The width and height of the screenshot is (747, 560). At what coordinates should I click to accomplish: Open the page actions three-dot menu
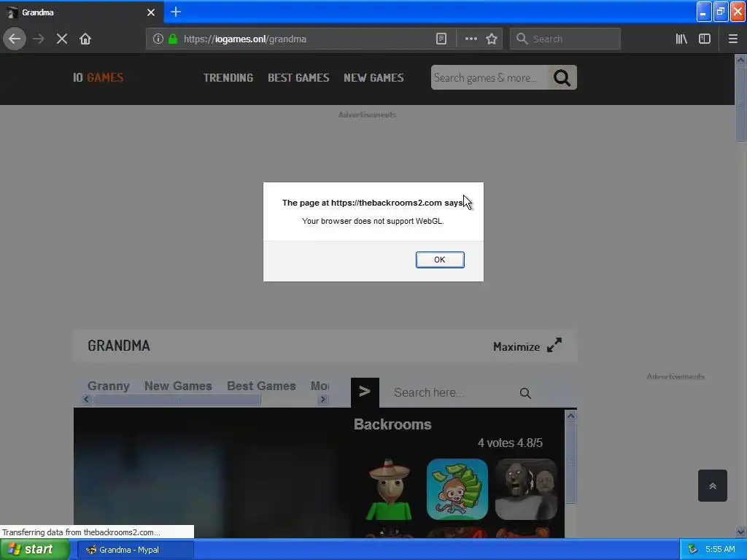471,39
